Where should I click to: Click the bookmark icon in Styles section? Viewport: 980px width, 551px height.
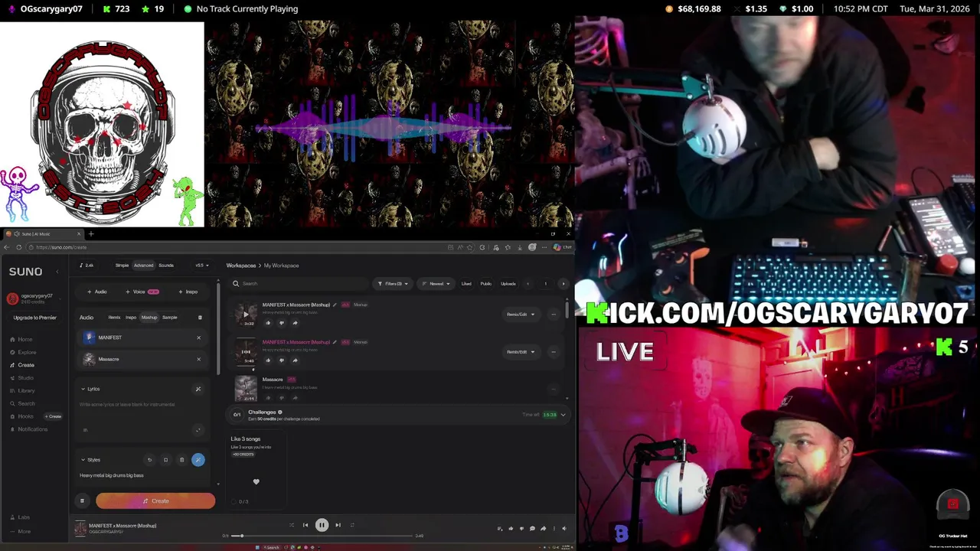[165, 460]
